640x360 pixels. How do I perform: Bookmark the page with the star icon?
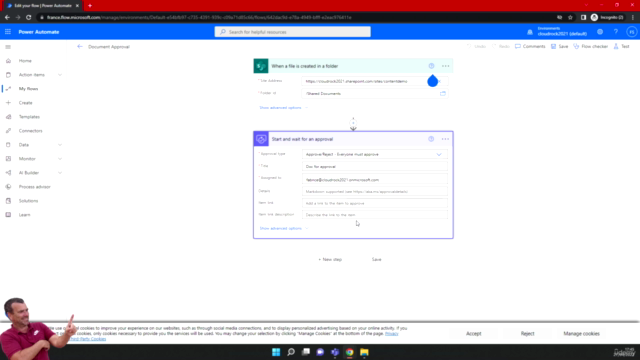tap(570, 17)
